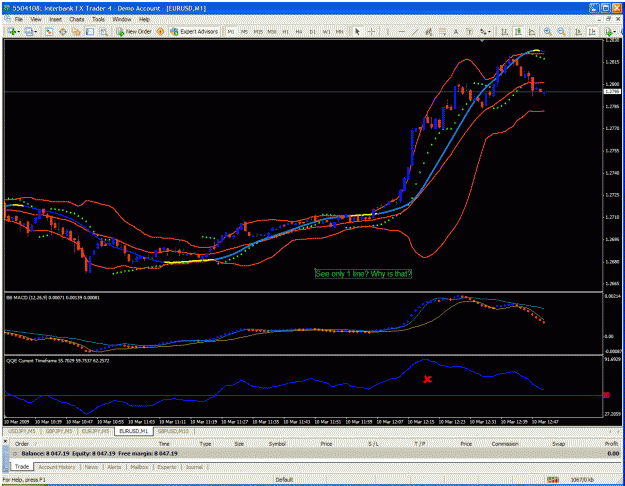
Task: Switch to the GBPJPY,M5 chart tab
Action: (59, 431)
